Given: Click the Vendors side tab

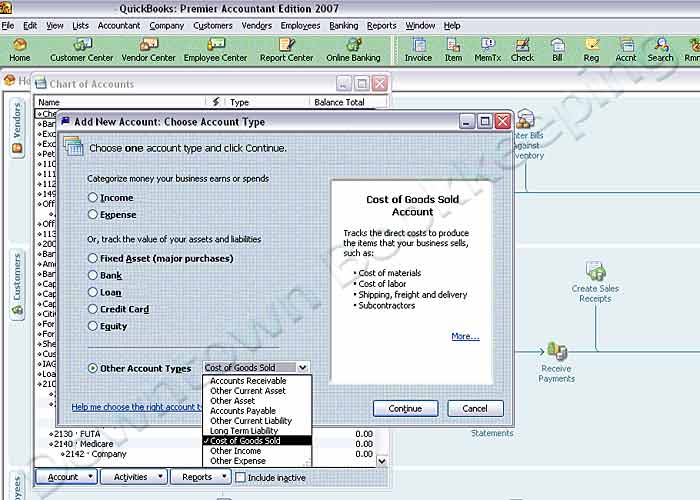Looking at the screenshot, I should (17, 128).
